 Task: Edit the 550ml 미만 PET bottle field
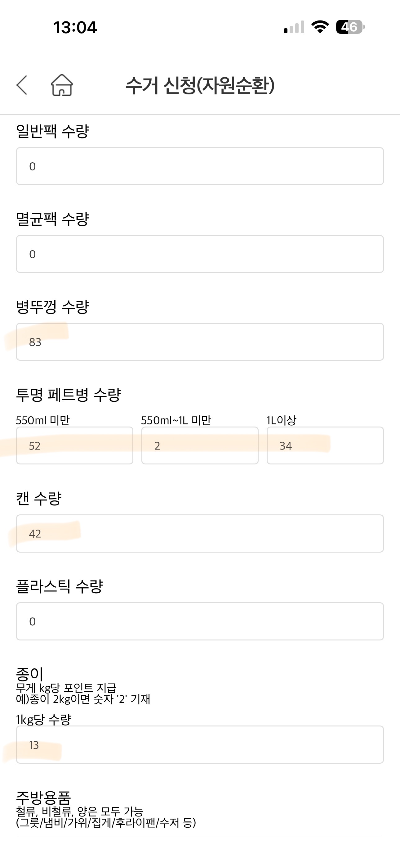click(x=74, y=446)
